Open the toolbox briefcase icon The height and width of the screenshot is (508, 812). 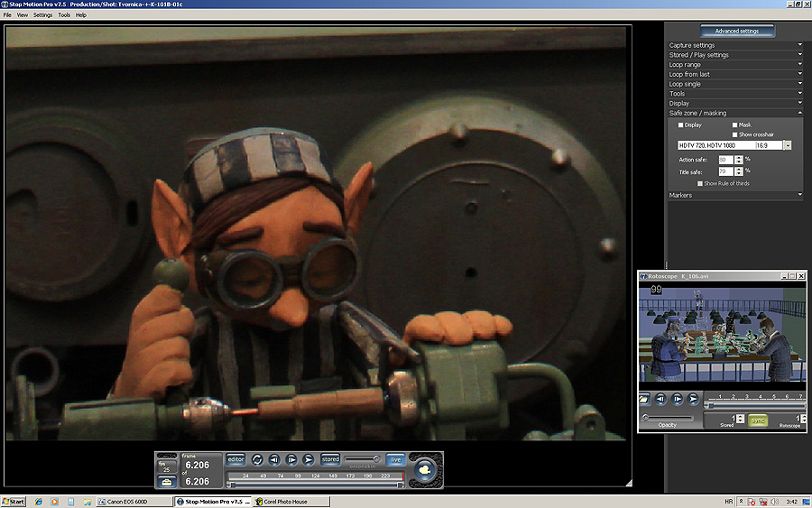pos(166,482)
